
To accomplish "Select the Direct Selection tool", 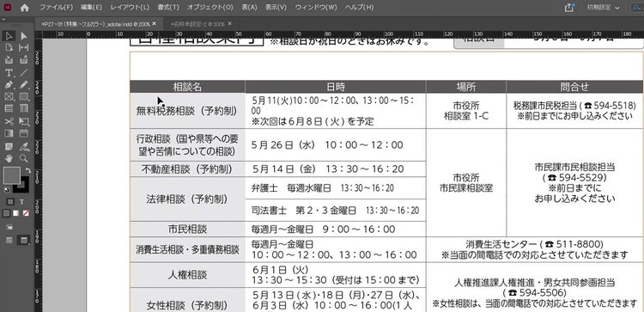I will (24, 36).
